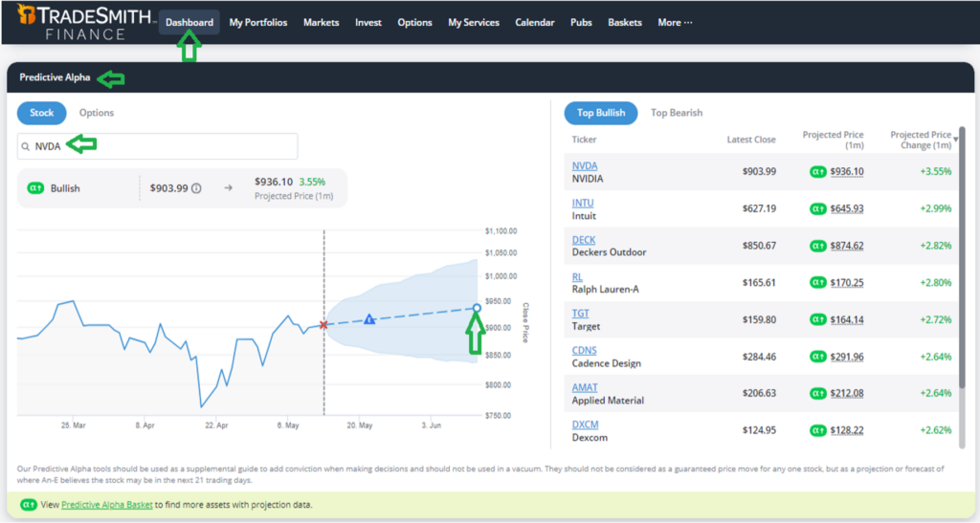The height and width of the screenshot is (523, 980).
Task: Open the DXCM ticker link
Action: (585, 425)
